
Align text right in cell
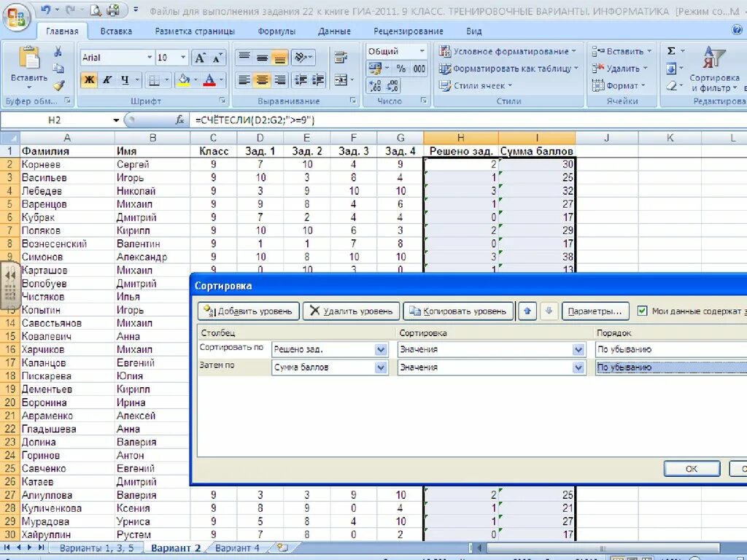coord(279,79)
